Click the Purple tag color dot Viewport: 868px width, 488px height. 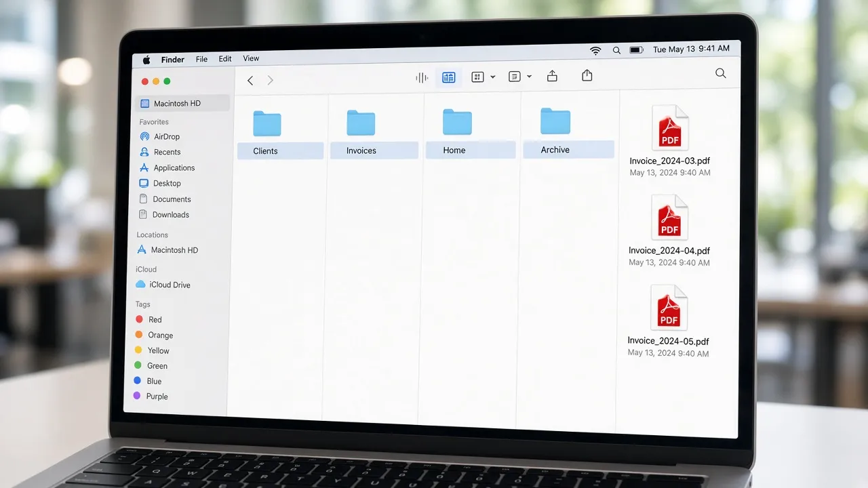coord(137,396)
